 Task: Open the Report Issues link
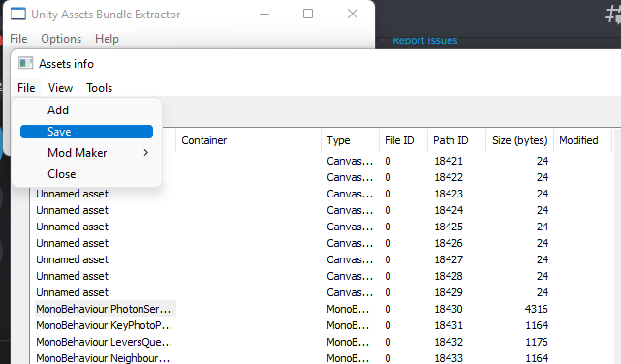tap(424, 41)
